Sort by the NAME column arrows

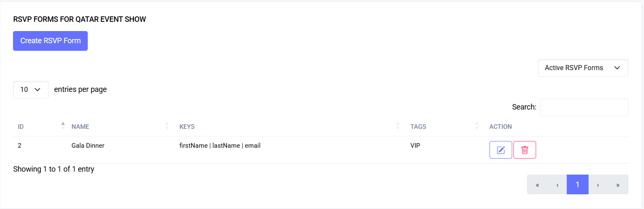tap(167, 125)
